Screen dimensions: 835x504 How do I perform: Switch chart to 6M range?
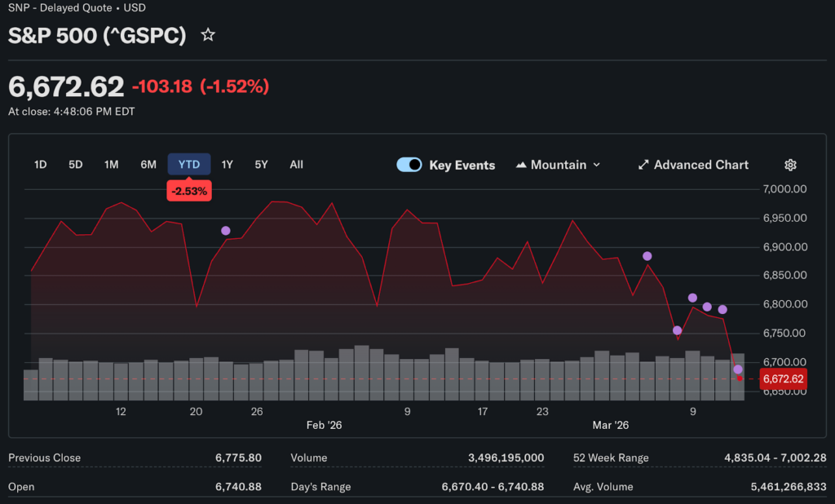[x=148, y=165]
